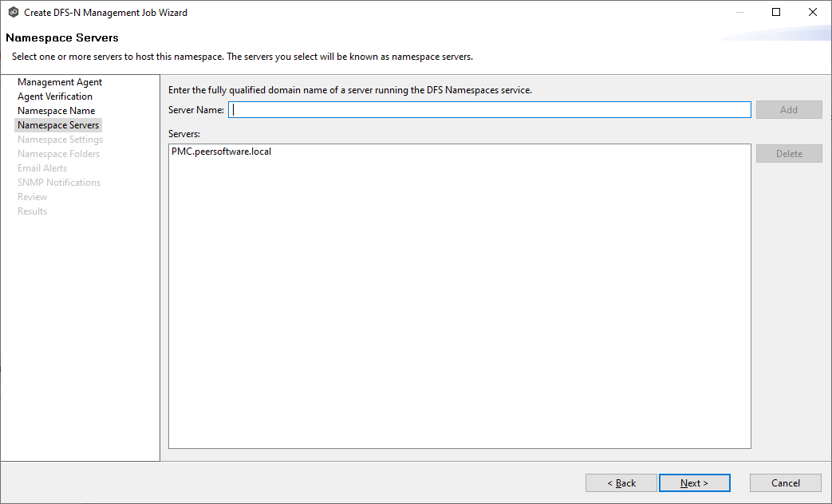Select the Email Alerts step

(42, 168)
